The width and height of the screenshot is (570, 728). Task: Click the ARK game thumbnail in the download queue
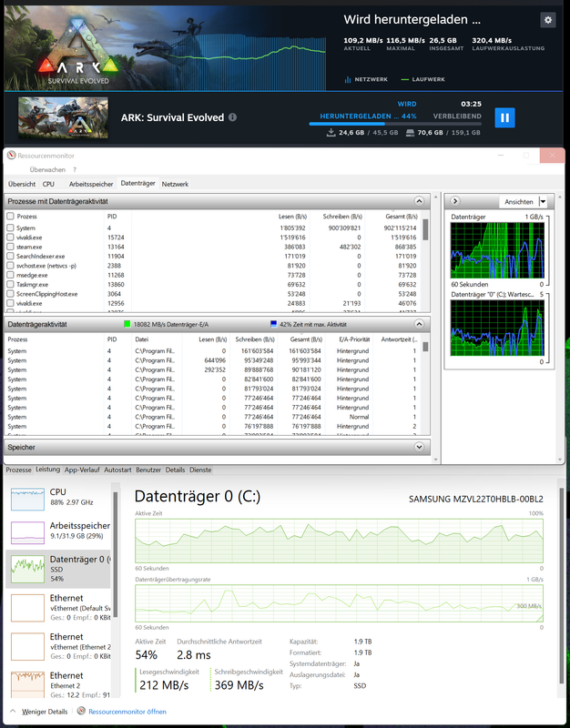[63, 117]
